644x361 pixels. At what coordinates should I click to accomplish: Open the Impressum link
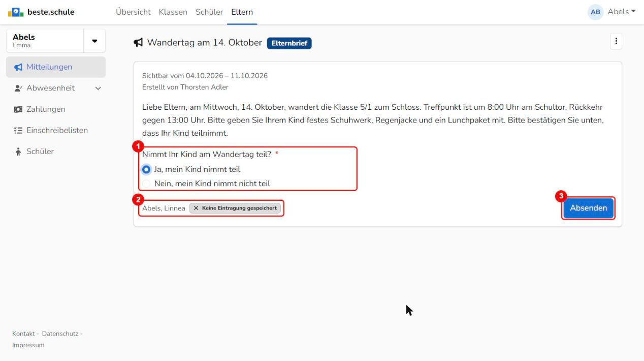coord(28,345)
